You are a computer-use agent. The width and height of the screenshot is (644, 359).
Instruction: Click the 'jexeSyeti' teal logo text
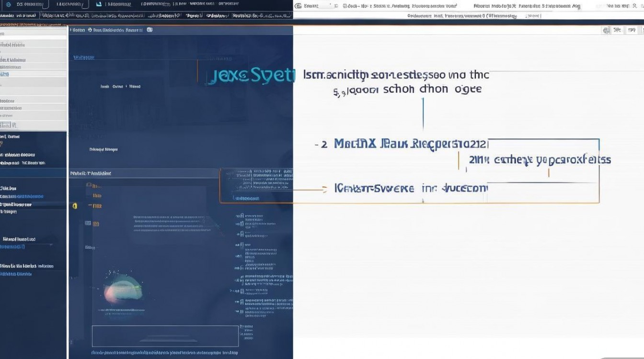(x=248, y=76)
